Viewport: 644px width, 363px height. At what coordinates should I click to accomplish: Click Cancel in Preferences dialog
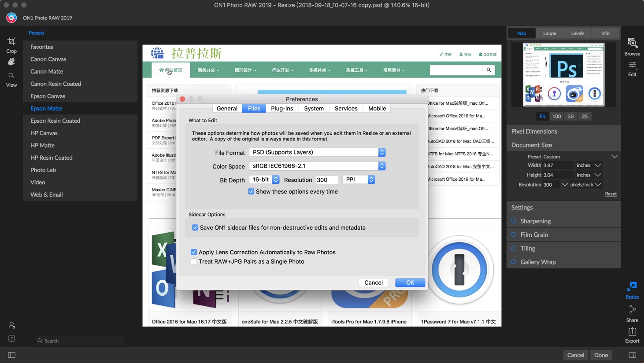[374, 282]
